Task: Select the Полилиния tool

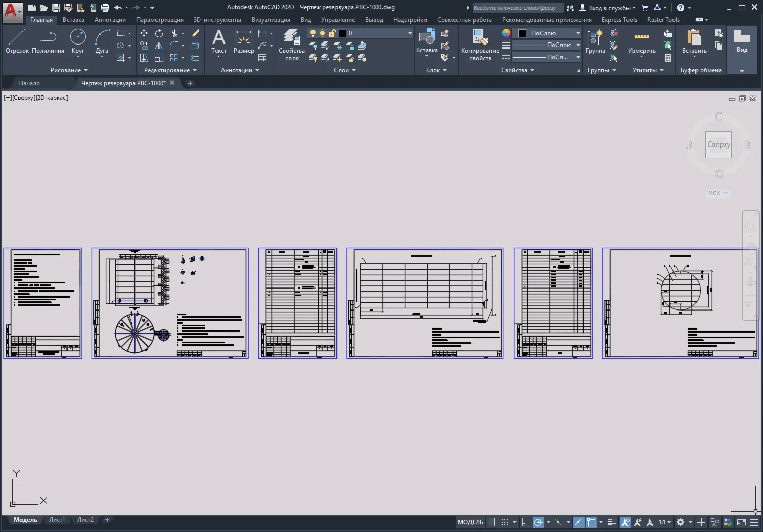Action: [48, 41]
